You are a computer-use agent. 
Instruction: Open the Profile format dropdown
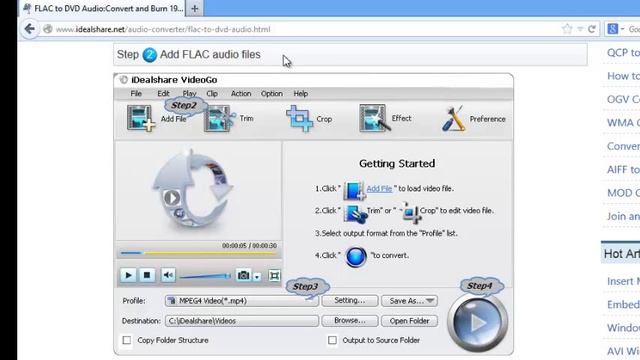tap(241, 301)
